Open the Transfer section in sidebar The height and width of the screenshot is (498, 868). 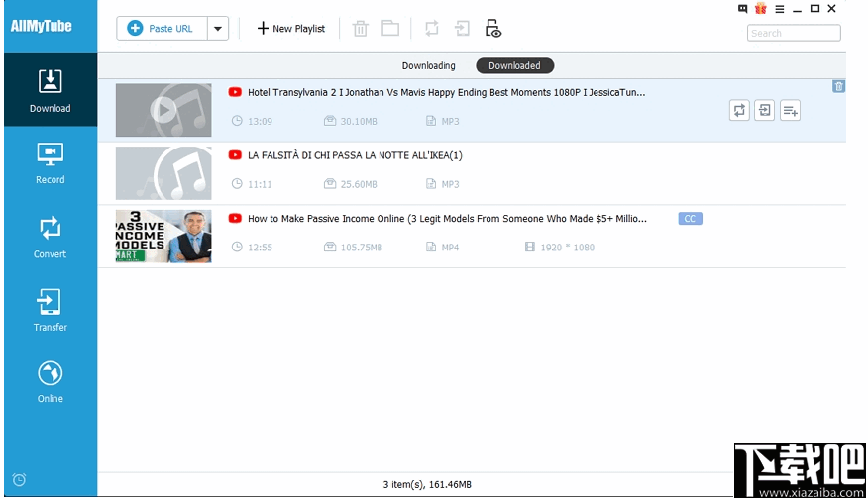(51, 310)
